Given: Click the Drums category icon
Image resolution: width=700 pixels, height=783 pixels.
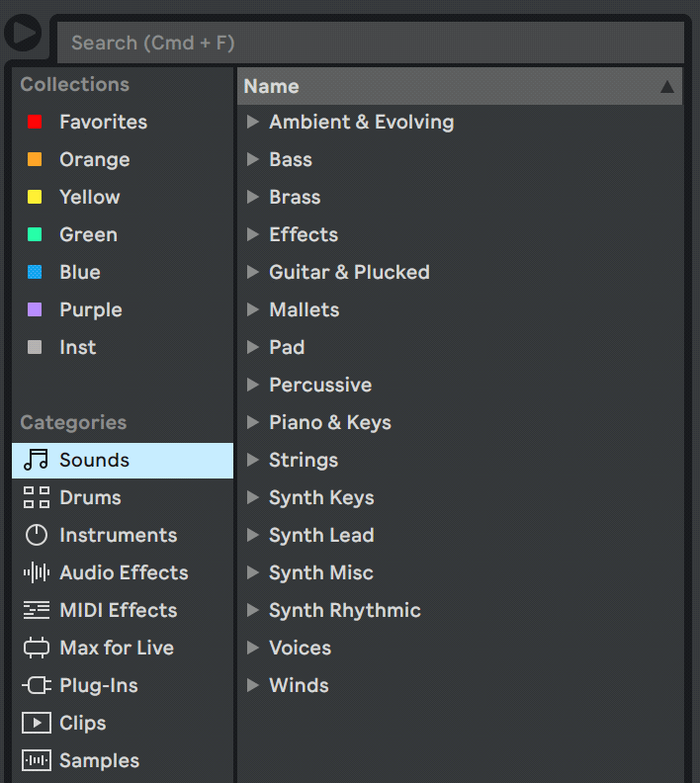Looking at the screenshot, I should click(x=36, y=498).
